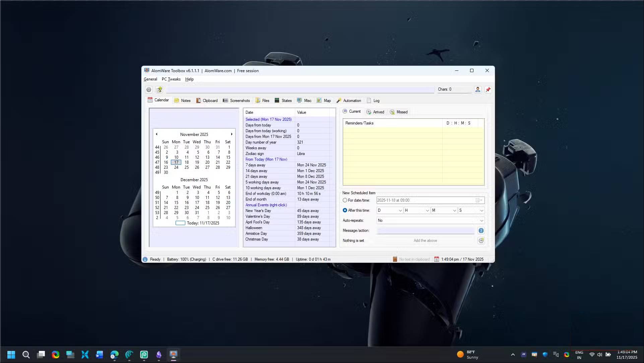Viewport: 644px width, 363px height.
Task: Click the user profile icon
Action: pyautogui.click(x=478, y=90)
